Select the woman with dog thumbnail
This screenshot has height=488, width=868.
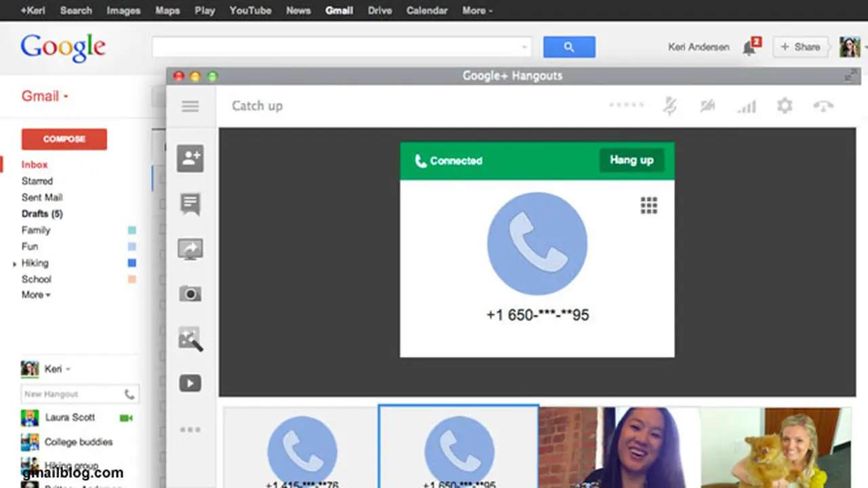click(x=776, y=447)
